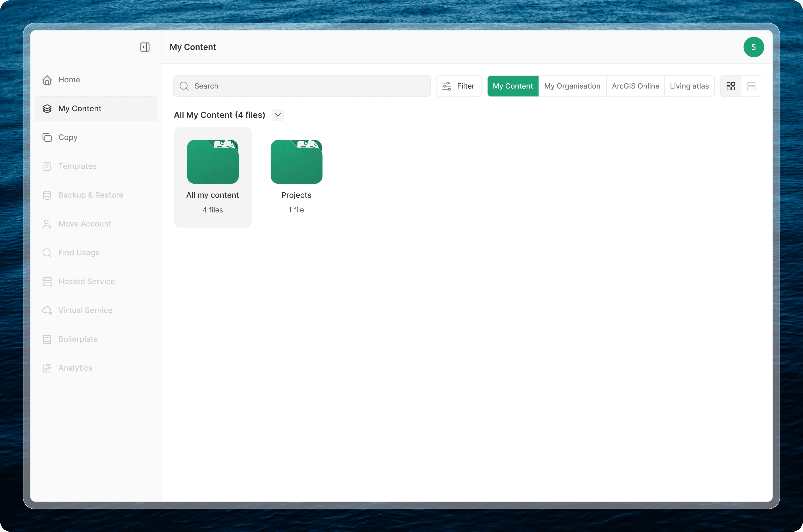Click the Virtual Service cloud icon
Screen dimensions: 803x532
(x=47, y=310)
